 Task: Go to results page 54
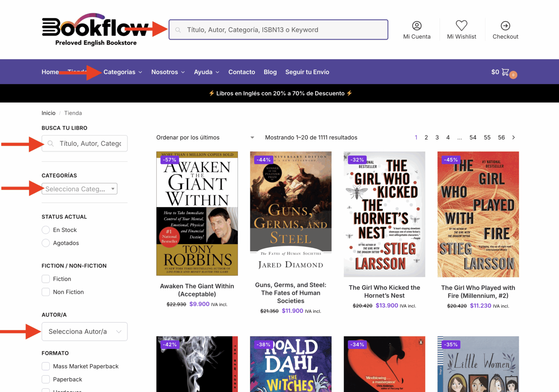coord(473,138)
